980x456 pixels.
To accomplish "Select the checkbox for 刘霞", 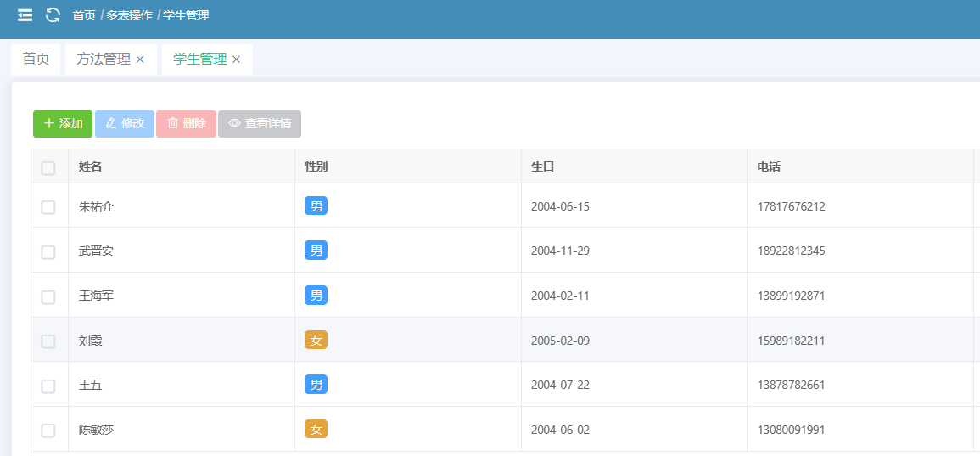I will coord(48,341).
